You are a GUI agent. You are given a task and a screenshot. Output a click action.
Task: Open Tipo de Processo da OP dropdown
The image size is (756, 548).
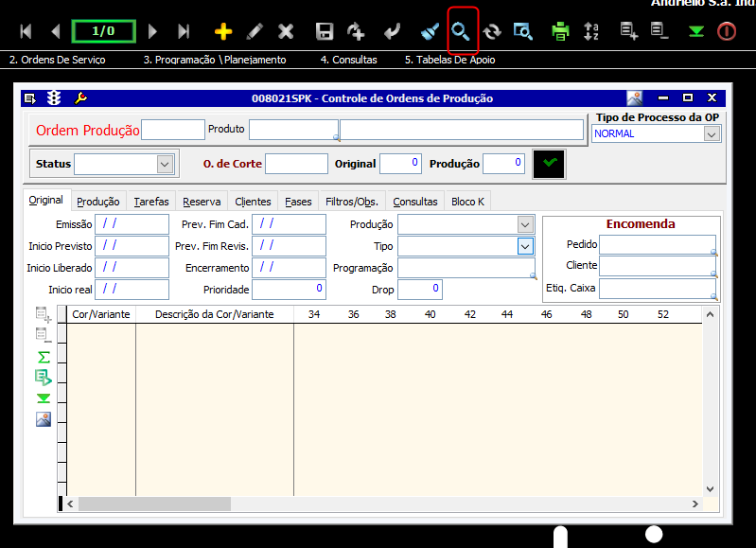tap(712, 134)
